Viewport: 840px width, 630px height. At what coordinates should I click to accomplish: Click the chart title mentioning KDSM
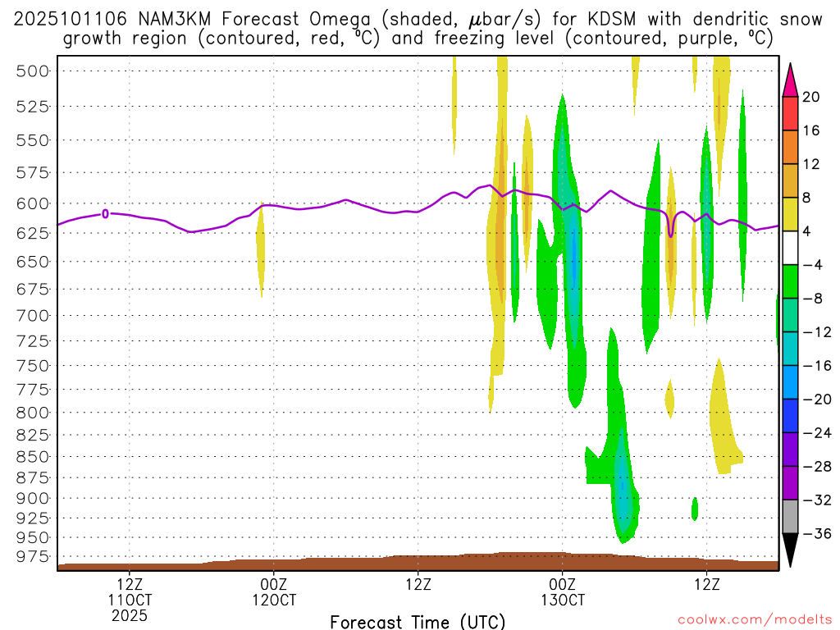[x=418, y=20]
